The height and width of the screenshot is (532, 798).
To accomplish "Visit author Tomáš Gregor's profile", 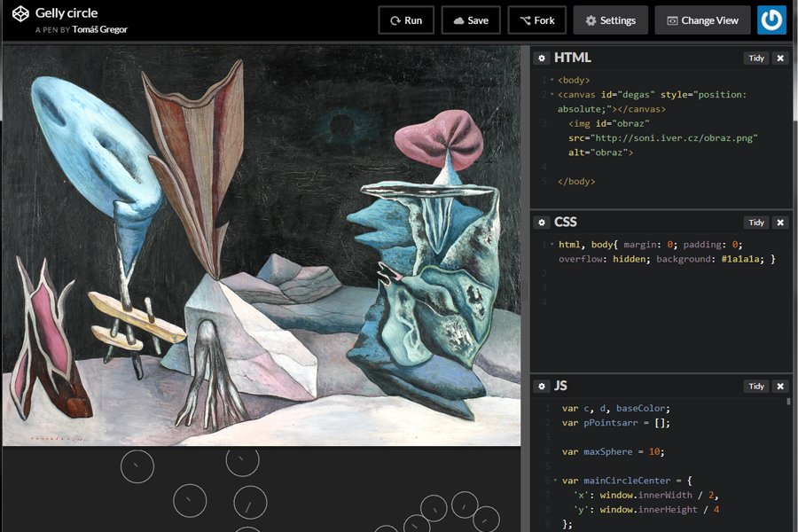I will 99,29.
